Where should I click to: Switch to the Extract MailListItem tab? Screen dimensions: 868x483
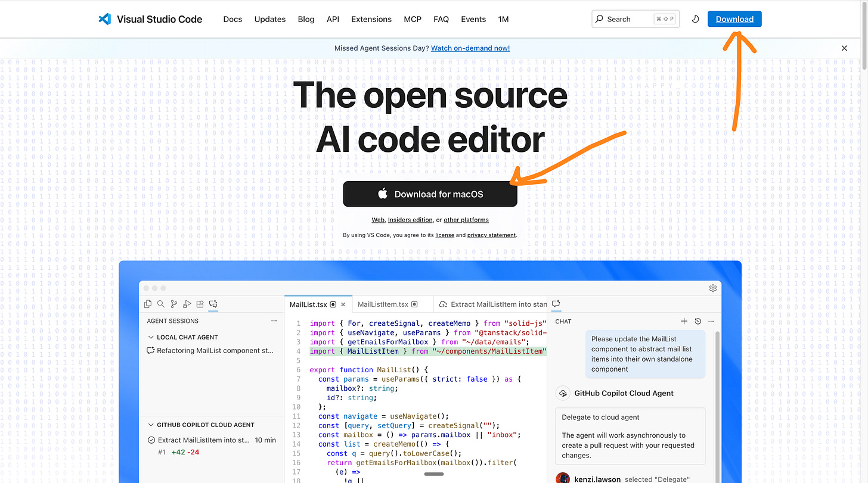point(490,304)
